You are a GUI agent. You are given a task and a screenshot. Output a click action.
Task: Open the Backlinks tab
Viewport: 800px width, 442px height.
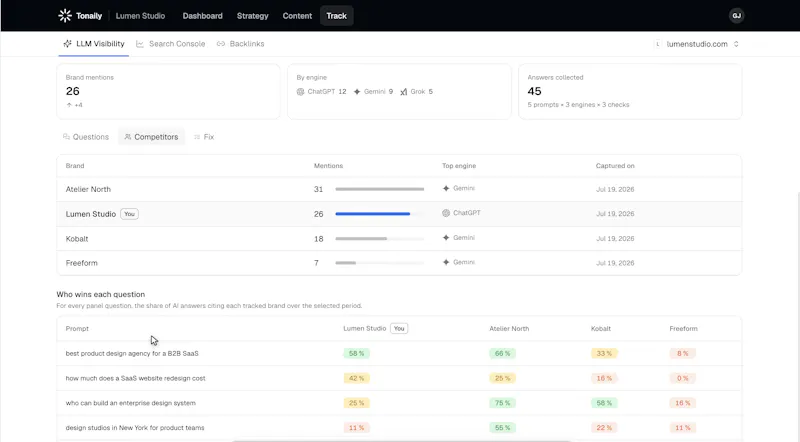click(240, 44)
